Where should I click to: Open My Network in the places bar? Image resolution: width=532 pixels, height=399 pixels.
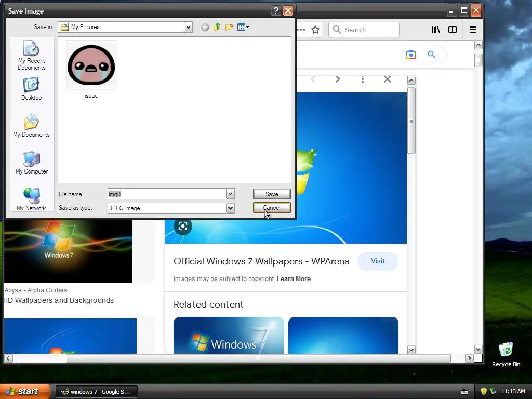point(31,199)
